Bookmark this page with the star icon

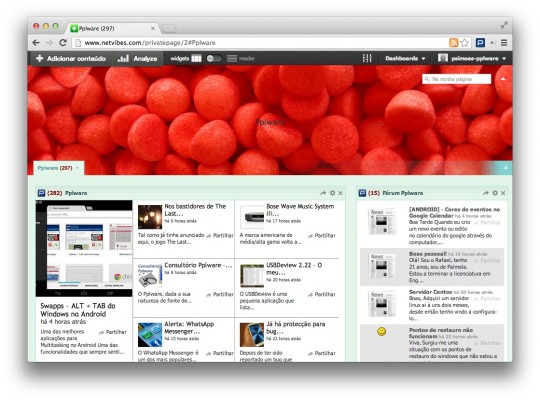(464, 43)
